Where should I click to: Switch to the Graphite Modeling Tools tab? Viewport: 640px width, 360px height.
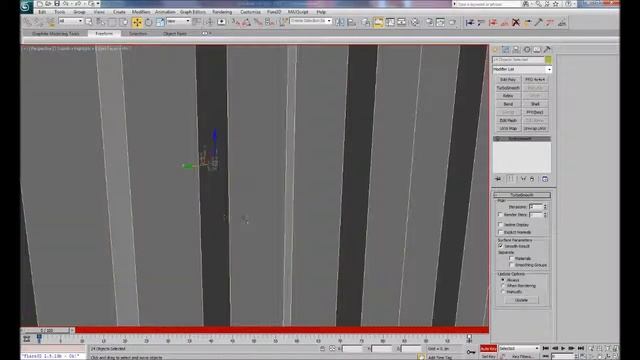coord(56,33)
